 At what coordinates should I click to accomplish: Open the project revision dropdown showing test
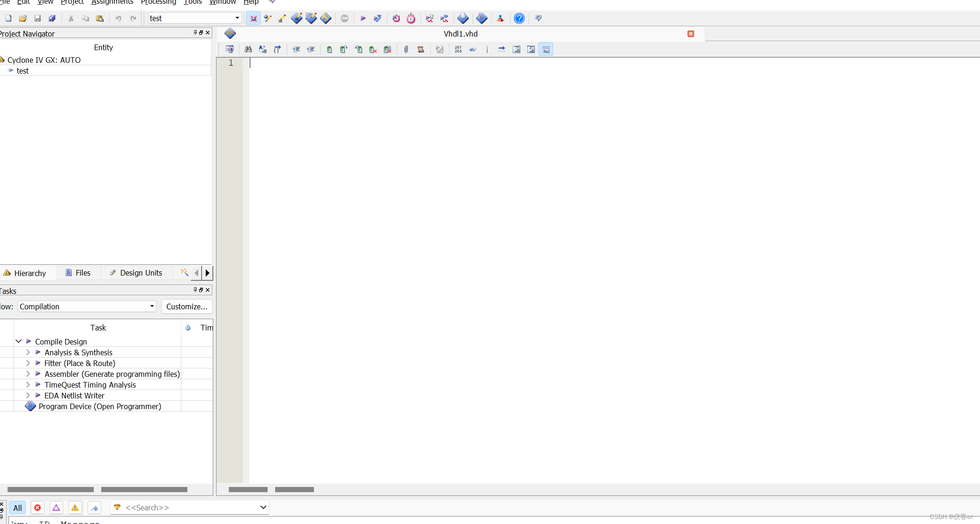pos(195,18)
